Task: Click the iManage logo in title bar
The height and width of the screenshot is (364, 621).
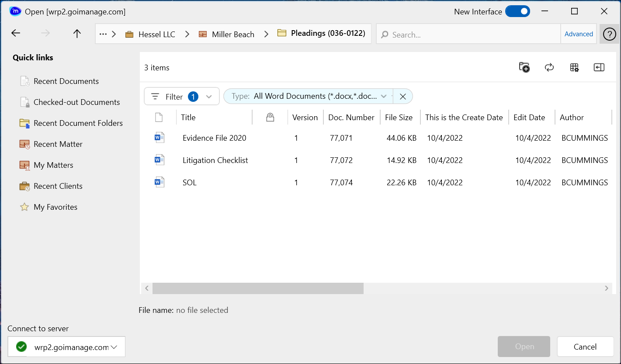Action: coord(15,11)
